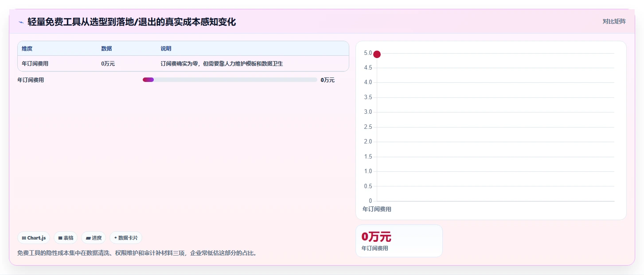
Task: Select the 表格 tag chip
Action: (x=66, y=238)
